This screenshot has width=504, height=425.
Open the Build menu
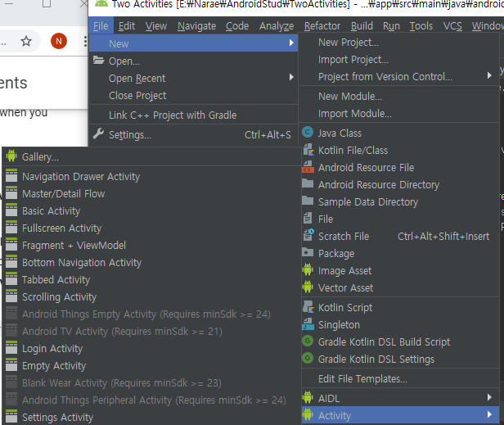pos(362,26)
